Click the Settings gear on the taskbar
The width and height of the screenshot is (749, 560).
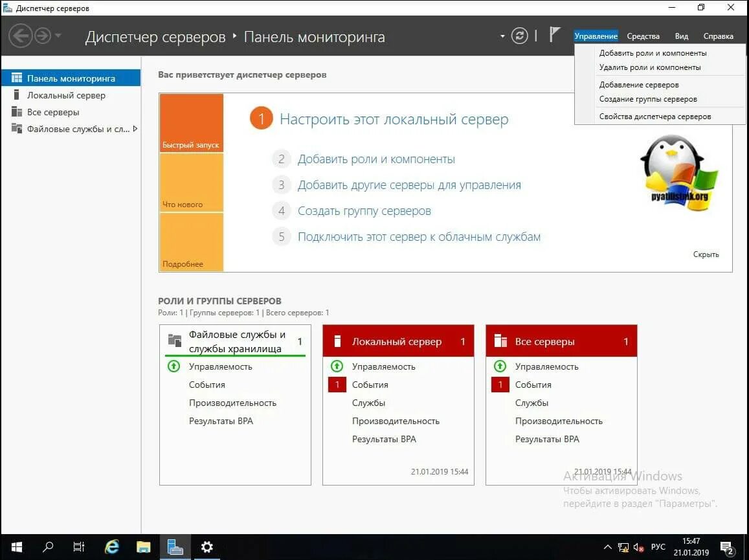click(x=207, y=547)
